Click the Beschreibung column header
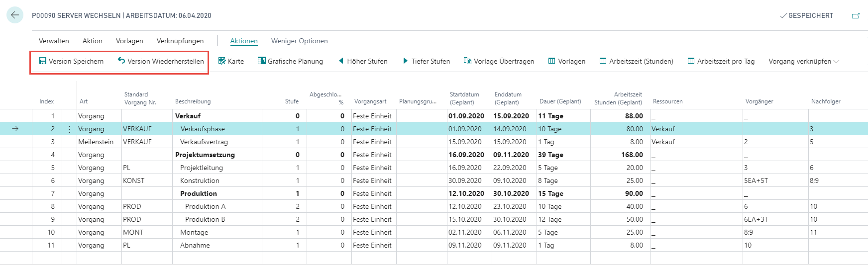 pos(193,101)
